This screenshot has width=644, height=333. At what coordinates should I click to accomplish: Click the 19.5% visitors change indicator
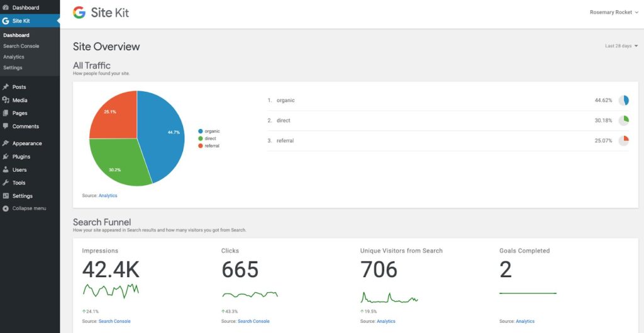(369, 312)
